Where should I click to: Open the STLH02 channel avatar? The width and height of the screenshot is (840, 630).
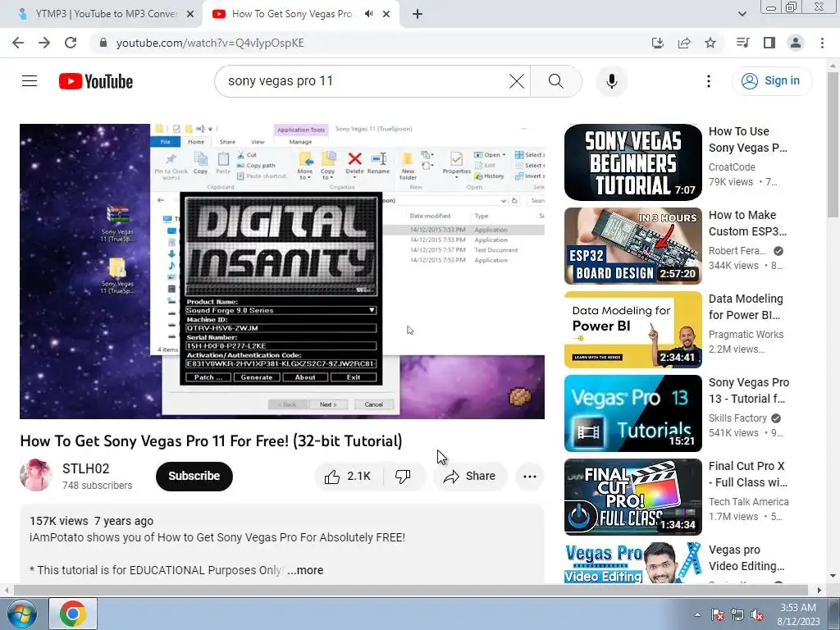(x=36, y=475)
